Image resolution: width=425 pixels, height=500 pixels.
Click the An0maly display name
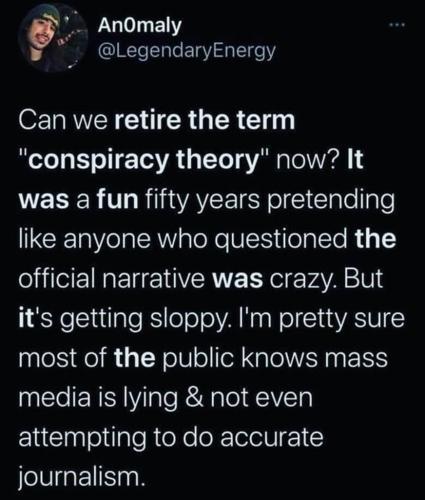(140, 25)
